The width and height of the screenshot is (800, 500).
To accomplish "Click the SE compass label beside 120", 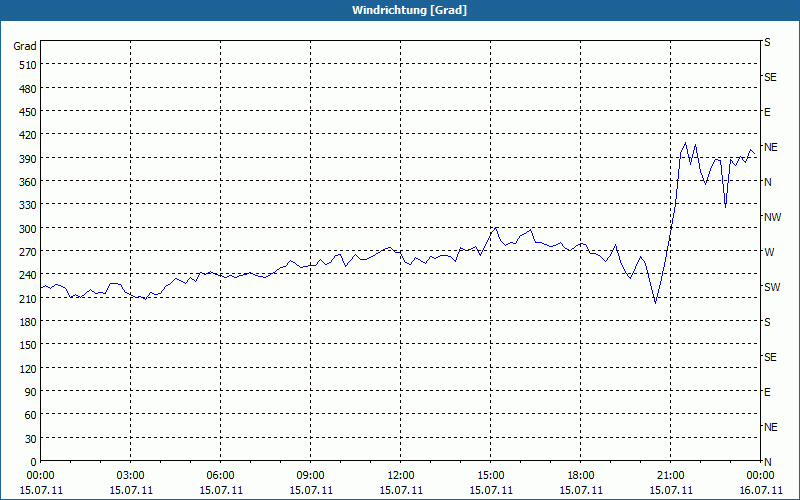I will click(x=770, y=358).
